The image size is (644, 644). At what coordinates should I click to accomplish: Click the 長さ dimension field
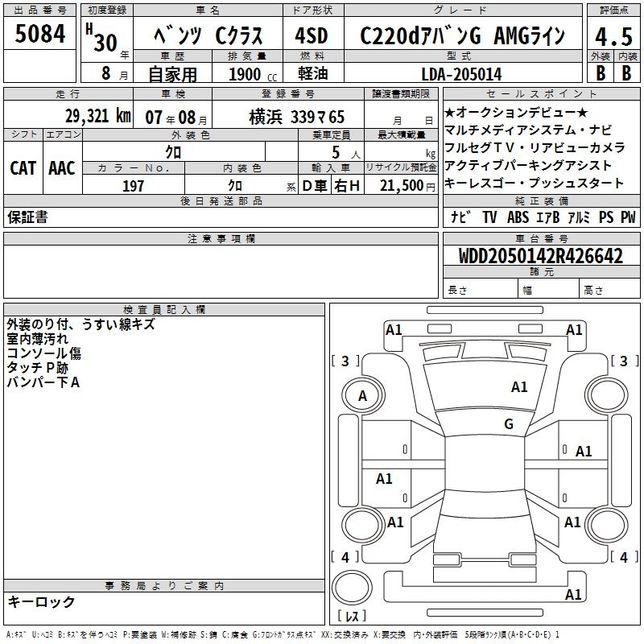pyautogui.click(x=480, y=289)
